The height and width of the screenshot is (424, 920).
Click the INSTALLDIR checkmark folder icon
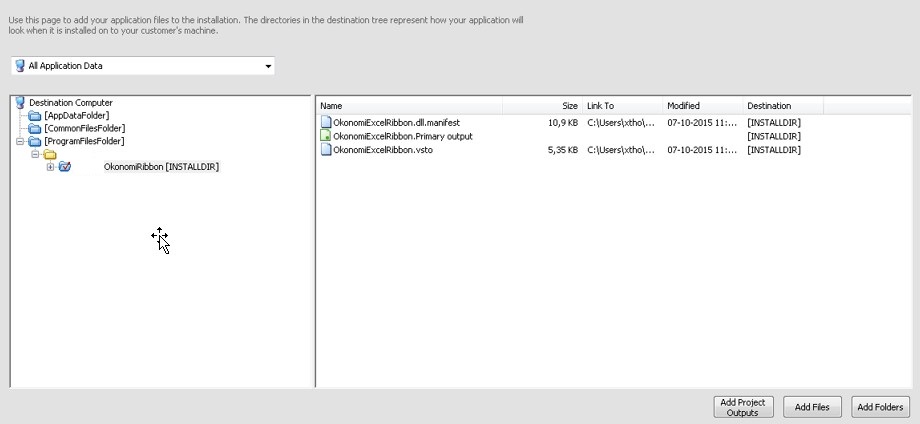tap(65, 167)
